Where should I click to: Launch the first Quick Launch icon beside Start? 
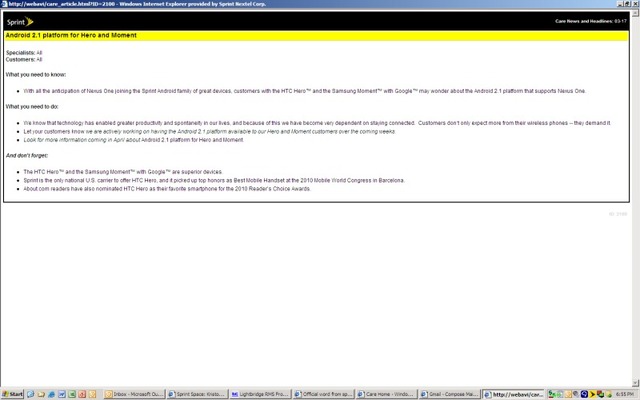pos(31,394)
